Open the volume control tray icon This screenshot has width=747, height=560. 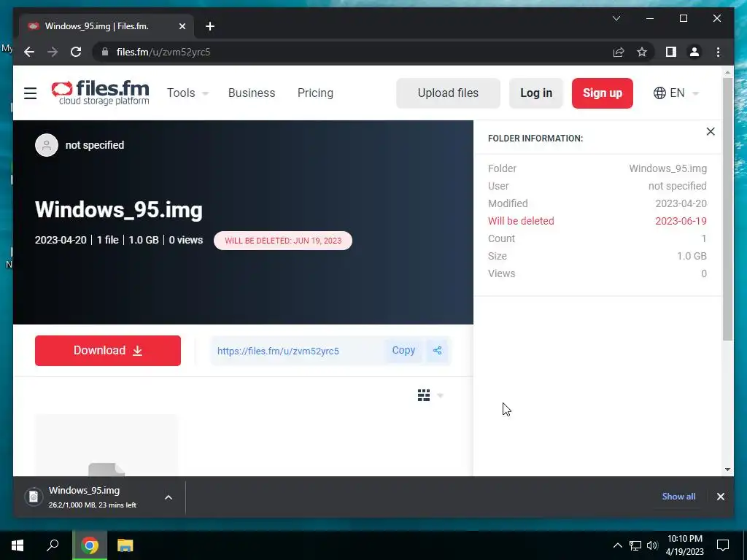tap(652, 545)
